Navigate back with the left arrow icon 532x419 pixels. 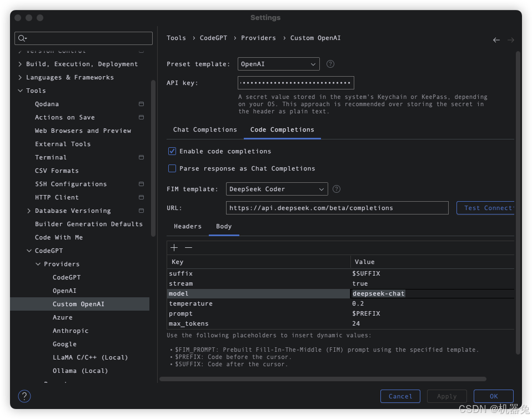(496, 40)
